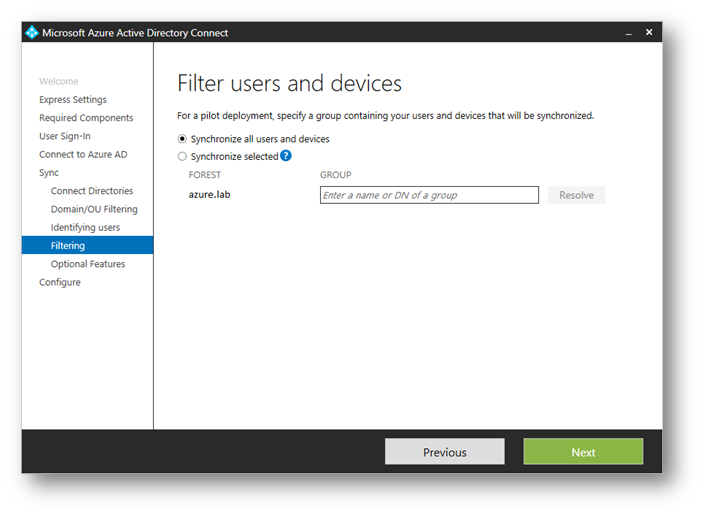Click the Azure AD Connect title bar icon
The image size is (705, 516).
click(31, 33)
